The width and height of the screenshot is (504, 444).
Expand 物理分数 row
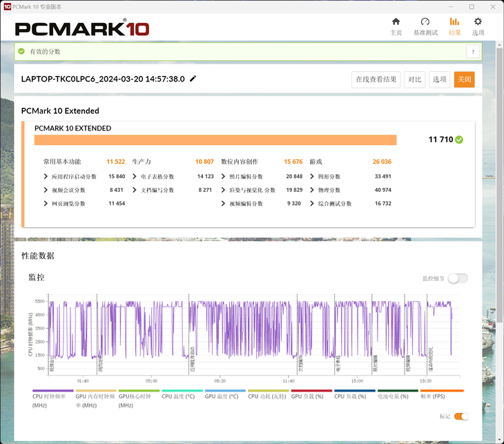tap(312, 190)
